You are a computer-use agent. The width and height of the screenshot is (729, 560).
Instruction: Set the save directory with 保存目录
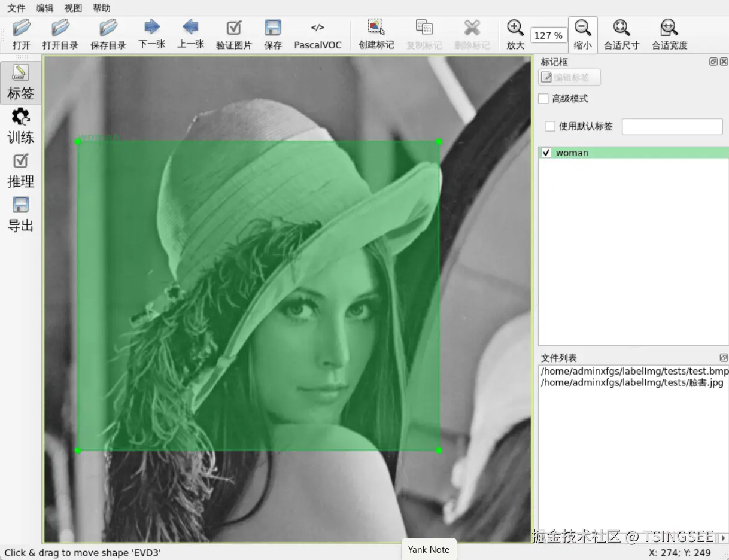click(x=108, y=35)
